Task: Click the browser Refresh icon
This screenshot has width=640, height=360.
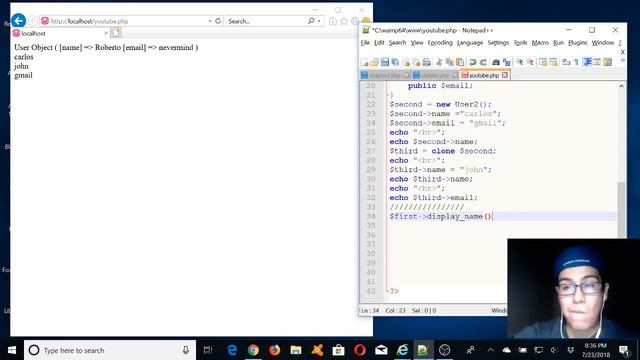Action: coord(218,21)
